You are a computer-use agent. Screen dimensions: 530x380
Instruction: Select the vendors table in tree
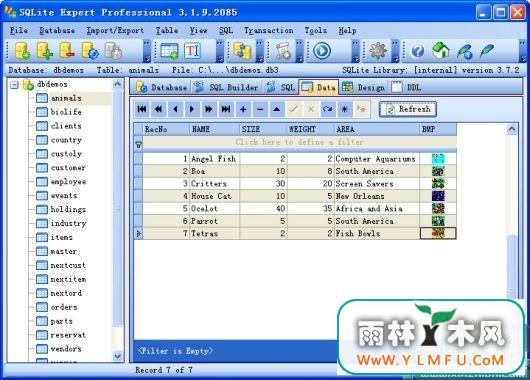(x=66, y=349)
